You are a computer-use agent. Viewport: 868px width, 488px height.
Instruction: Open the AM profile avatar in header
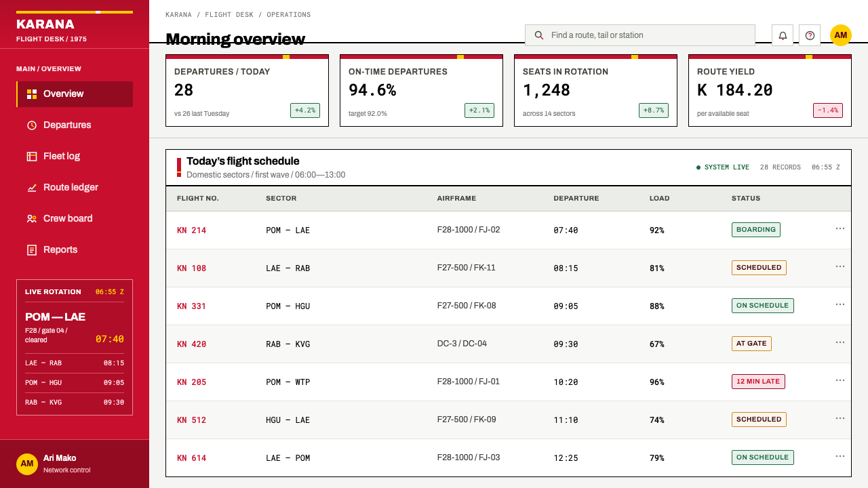(x=841, y=35)
